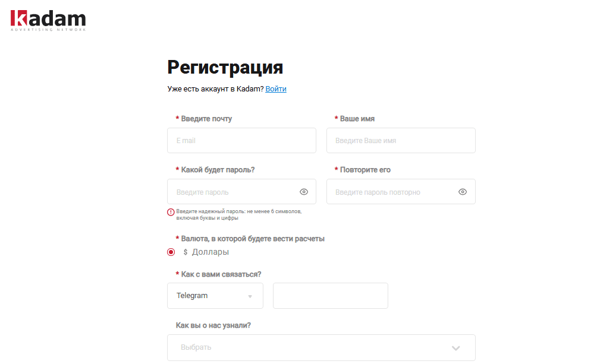Show password in "Какой будет пароль?" field
This screenshot has height=364, width=616.
pos(304,192)
